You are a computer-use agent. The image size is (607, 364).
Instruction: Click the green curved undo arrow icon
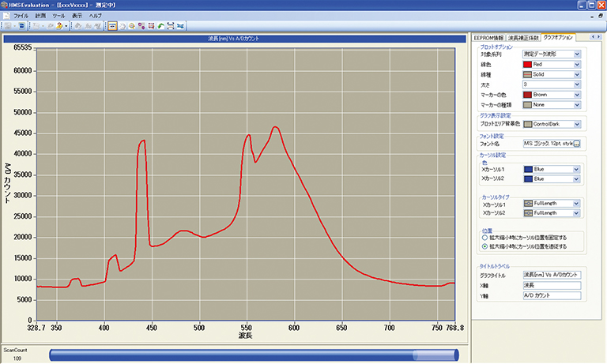(160, 26)
